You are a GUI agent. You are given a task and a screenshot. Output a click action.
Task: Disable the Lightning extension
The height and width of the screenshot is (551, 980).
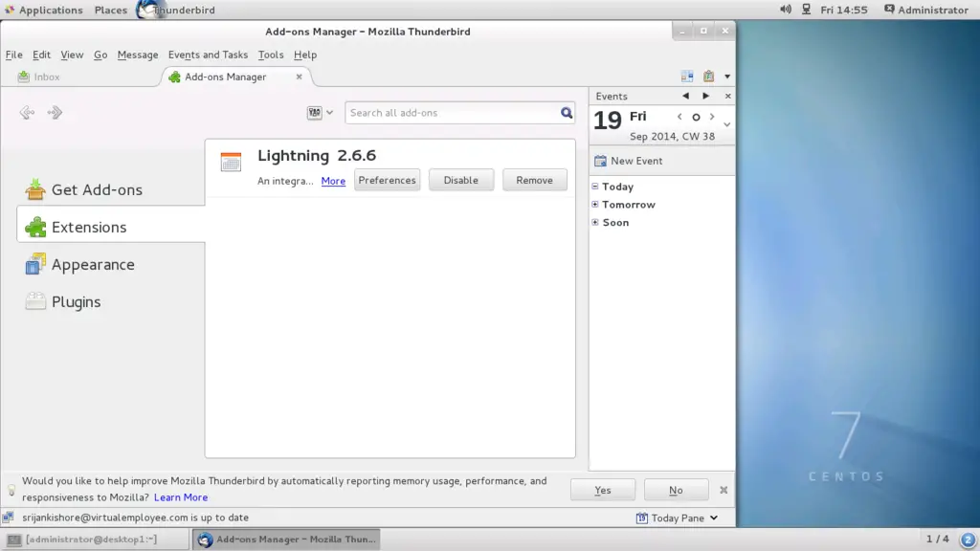pyautogui.click(x=460, y=180)
